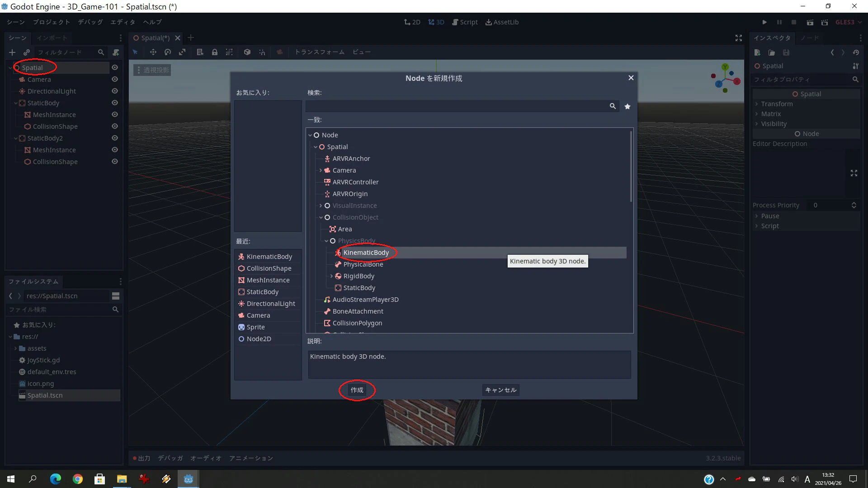Open Microsoft Edge from the taskbar
Screen dimensions: 868x488
tap(56, 479)
